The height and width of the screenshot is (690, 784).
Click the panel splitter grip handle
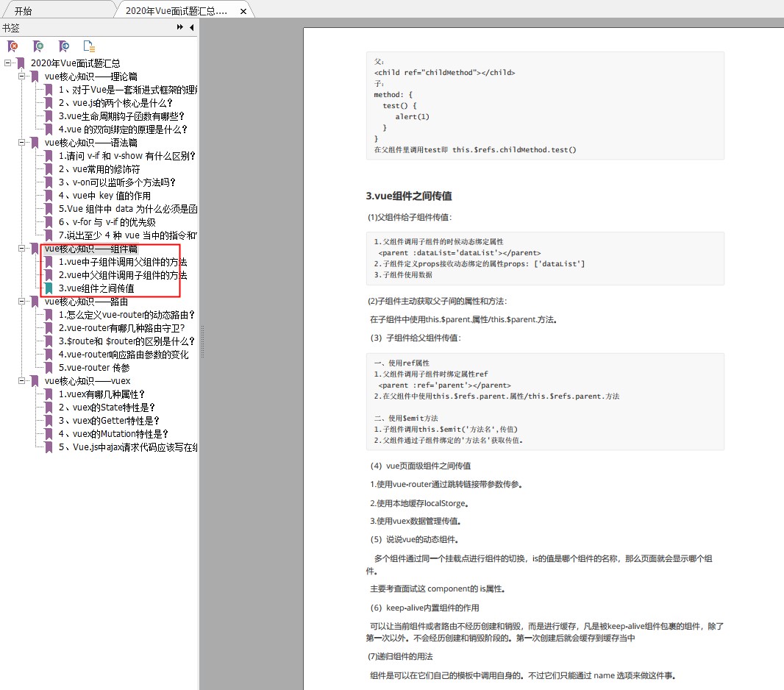[202, 341]
